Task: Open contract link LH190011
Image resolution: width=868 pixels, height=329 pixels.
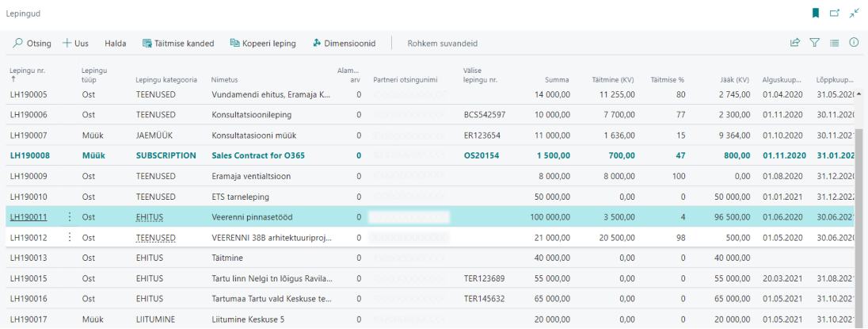Action: 29,216
